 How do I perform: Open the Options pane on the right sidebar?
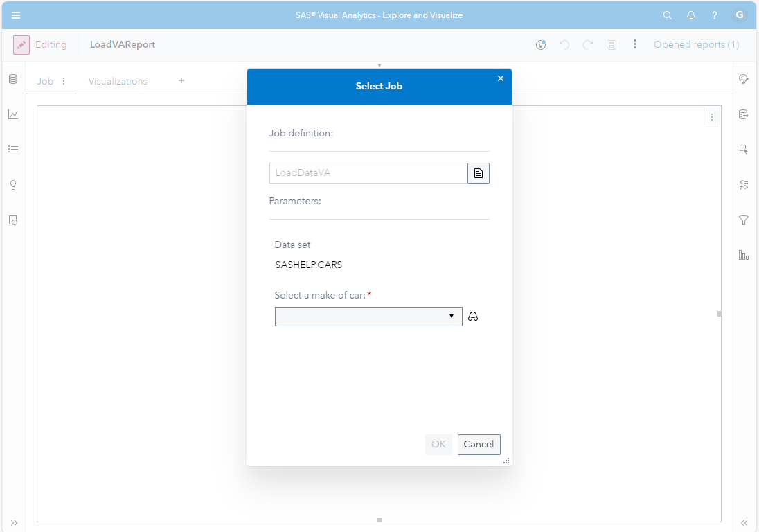pos(744,79)
